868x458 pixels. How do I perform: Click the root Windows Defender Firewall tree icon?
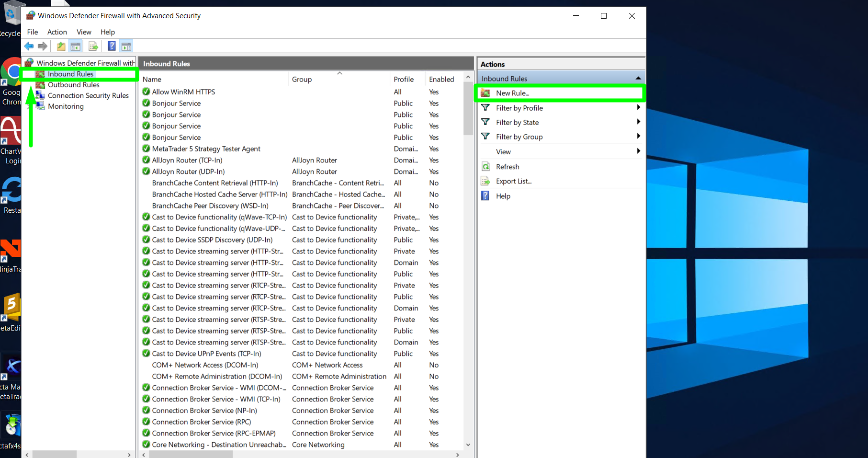(x=29, y=63)
